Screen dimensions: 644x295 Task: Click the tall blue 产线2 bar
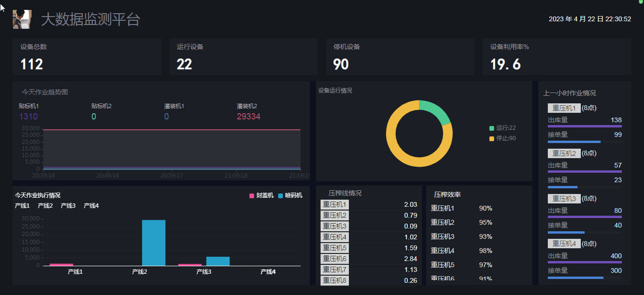[x=154, y=243]
